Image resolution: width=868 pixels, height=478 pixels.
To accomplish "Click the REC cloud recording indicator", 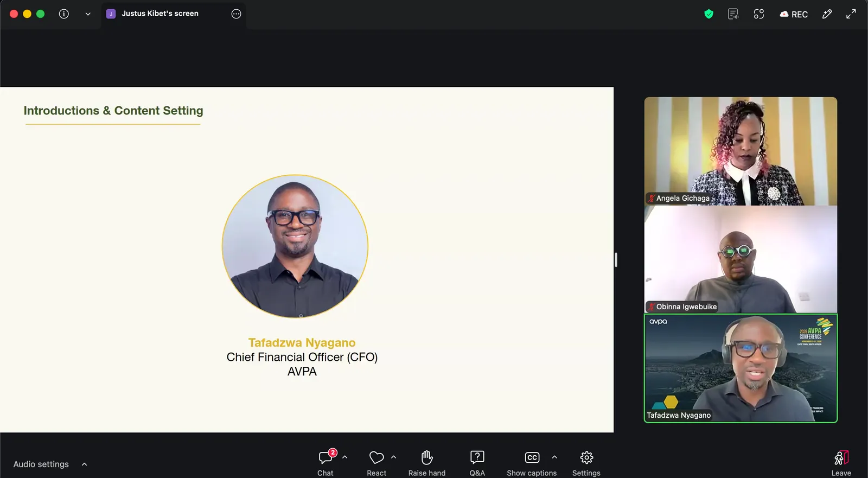I will click(x=794, y=14).
